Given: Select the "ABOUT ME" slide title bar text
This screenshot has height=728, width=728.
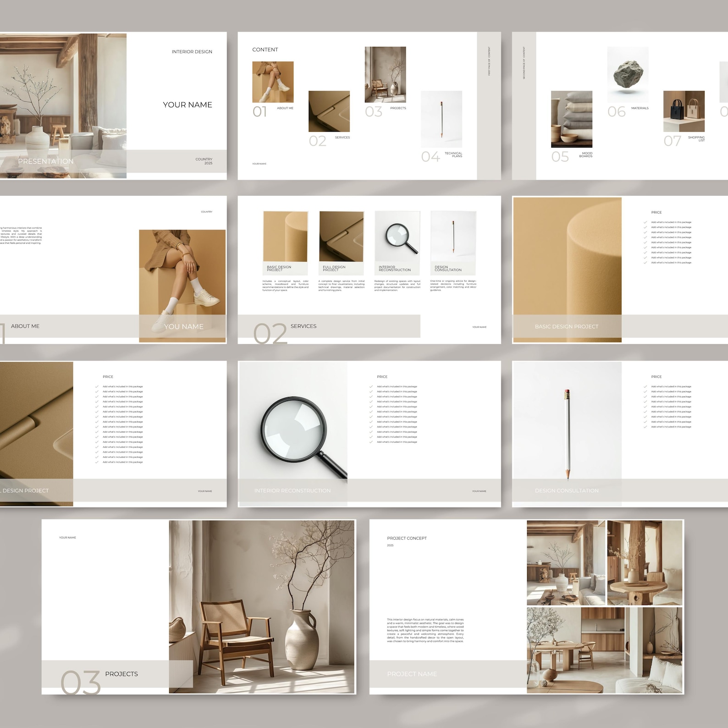Looking at the screenshot, I should click(25, 326).
